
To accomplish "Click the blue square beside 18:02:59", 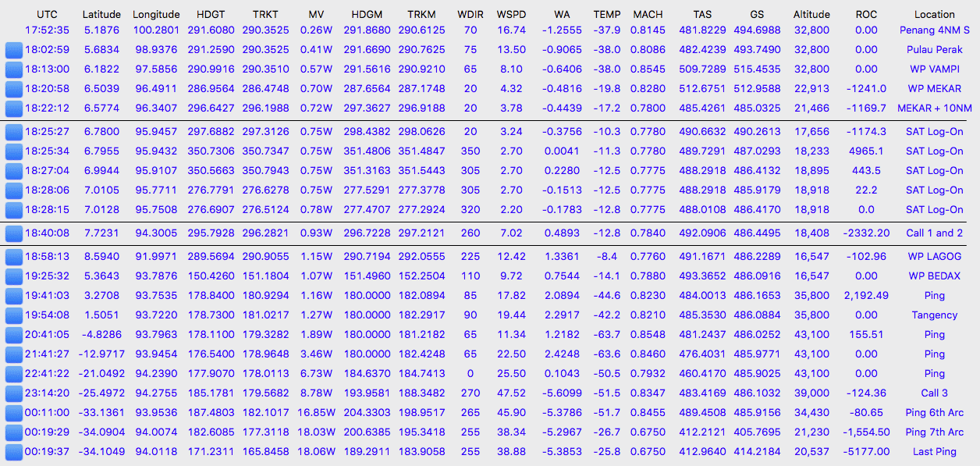I will coord(14,51).
